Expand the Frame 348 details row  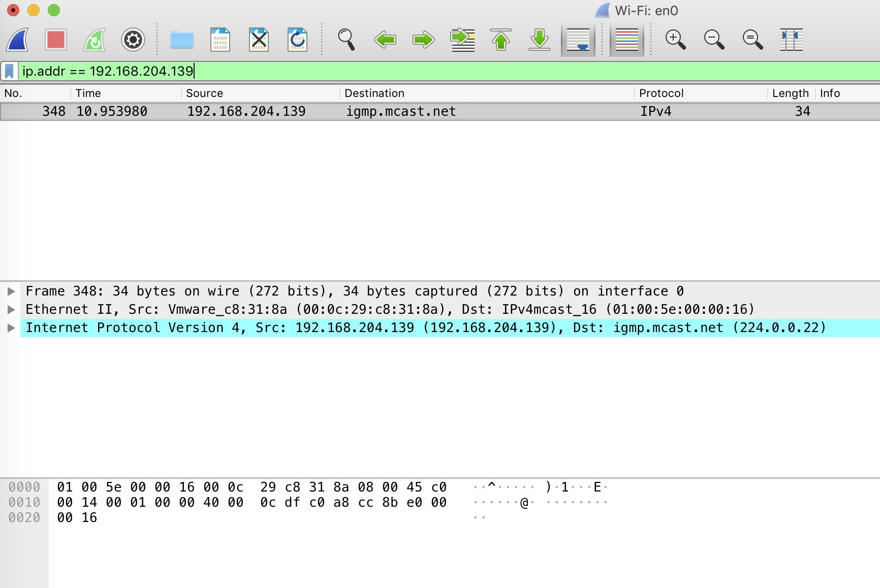[x=11, y=291]
